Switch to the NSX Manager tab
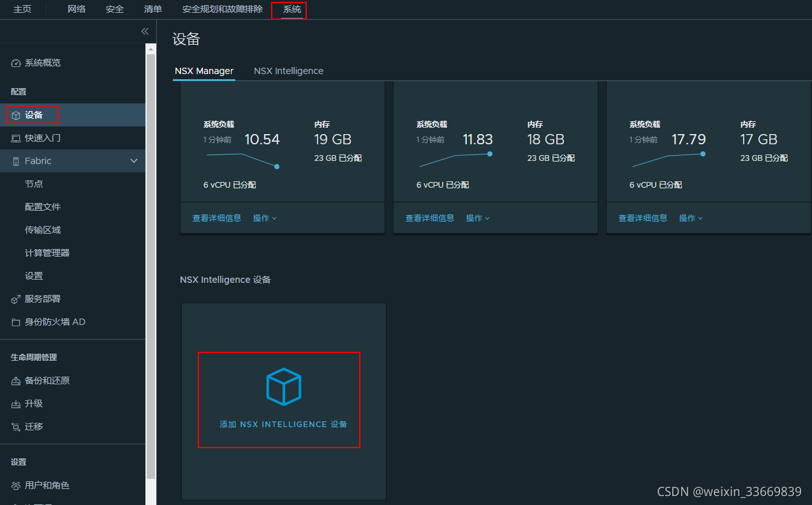 [x=204, y=71]
